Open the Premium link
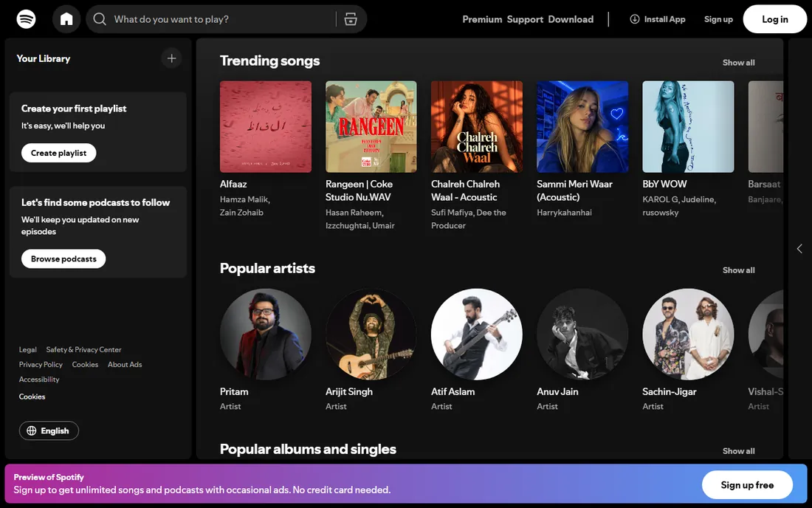The width and height of the screenshot is (812, 508). coord(482,19)
